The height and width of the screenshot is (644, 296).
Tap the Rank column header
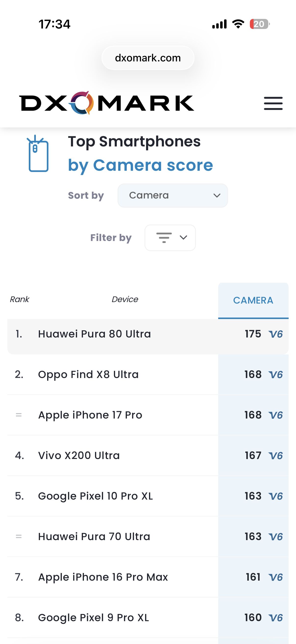pos(19,299)
